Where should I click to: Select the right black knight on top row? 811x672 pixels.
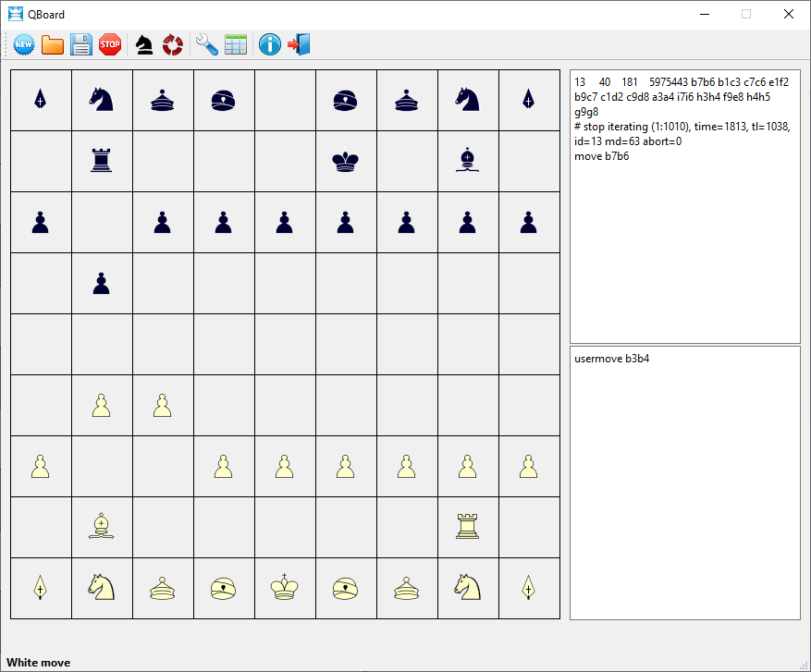tap(468, 99)
